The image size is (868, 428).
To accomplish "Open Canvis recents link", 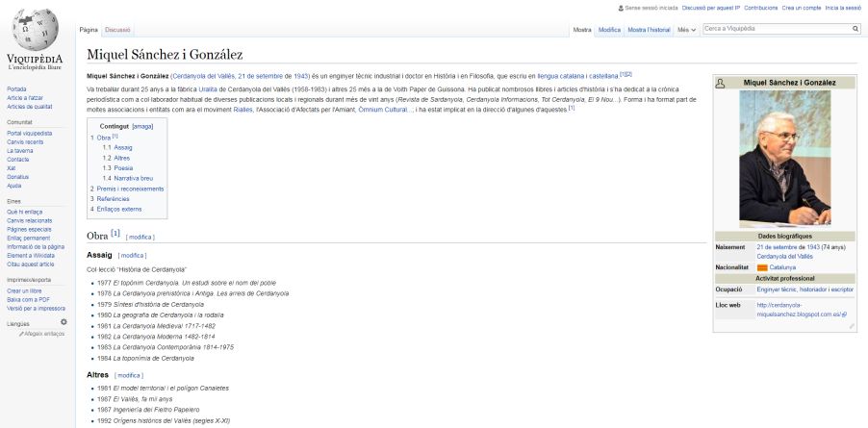I will (x=25, y=142).
